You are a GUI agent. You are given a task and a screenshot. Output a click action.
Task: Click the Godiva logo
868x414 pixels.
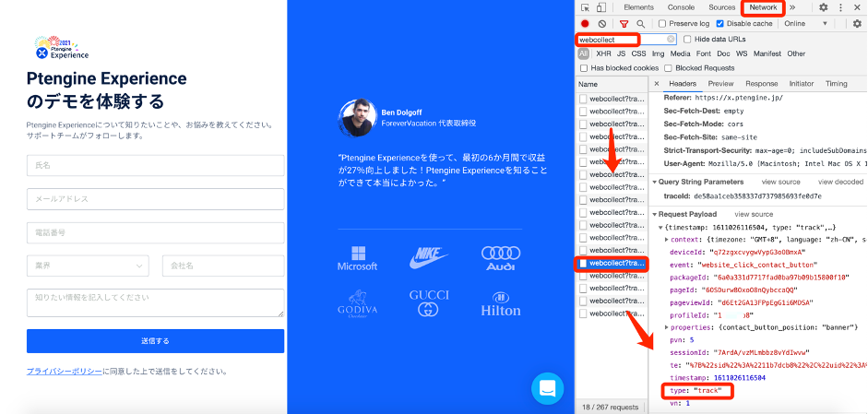(357, 304)
